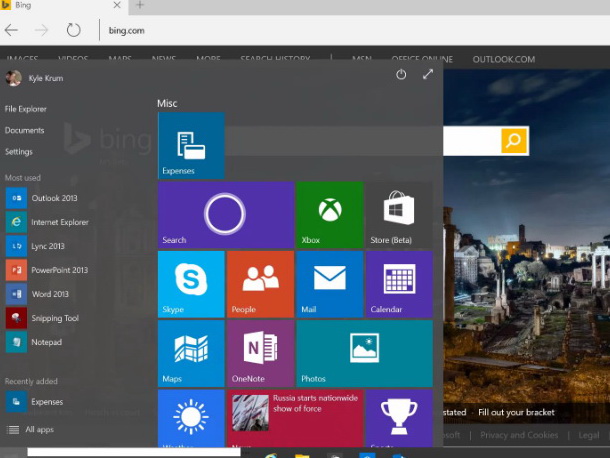Select the Bing browser tab
610x458 pixels.
click(63, 5)
